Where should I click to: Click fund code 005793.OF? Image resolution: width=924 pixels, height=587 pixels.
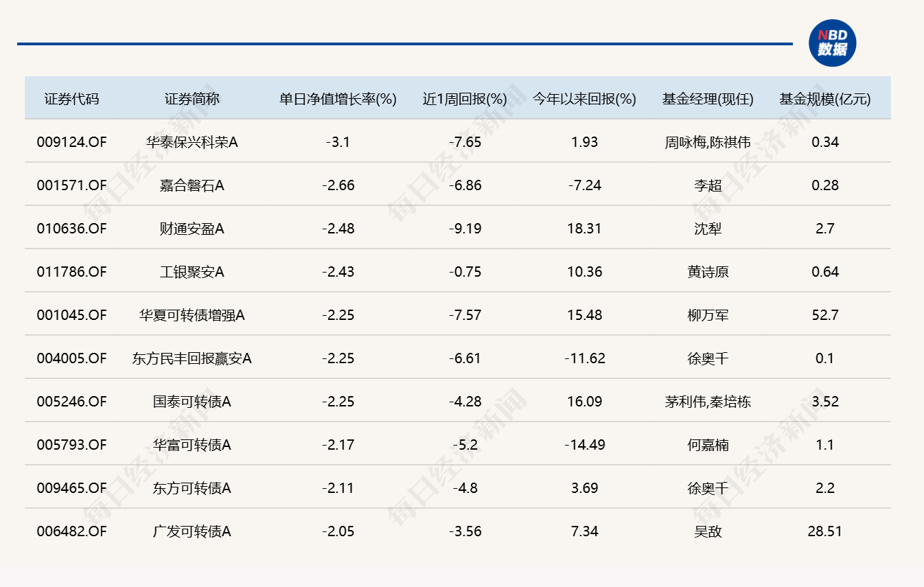click(72, 445)
